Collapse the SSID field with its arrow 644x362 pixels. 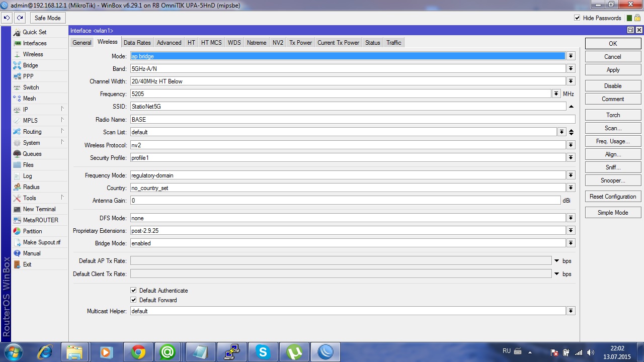click(571, 107)
